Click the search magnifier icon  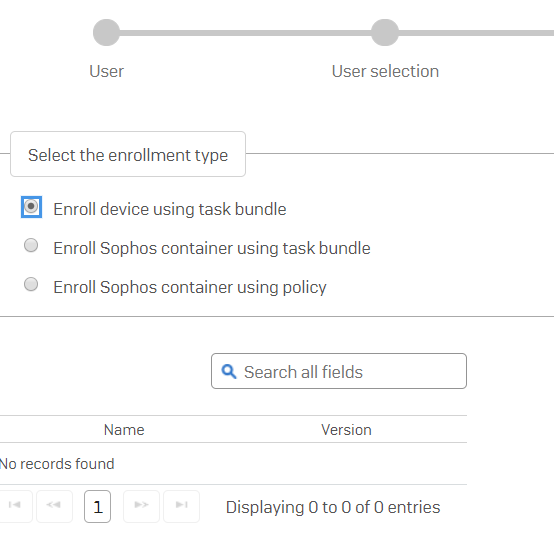[x=229, y=372]
